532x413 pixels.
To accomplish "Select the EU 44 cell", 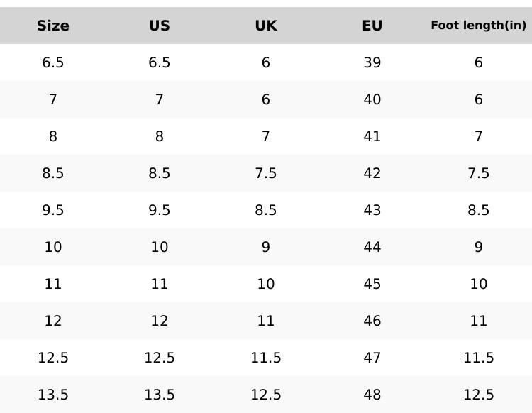I will click(372, 247).
